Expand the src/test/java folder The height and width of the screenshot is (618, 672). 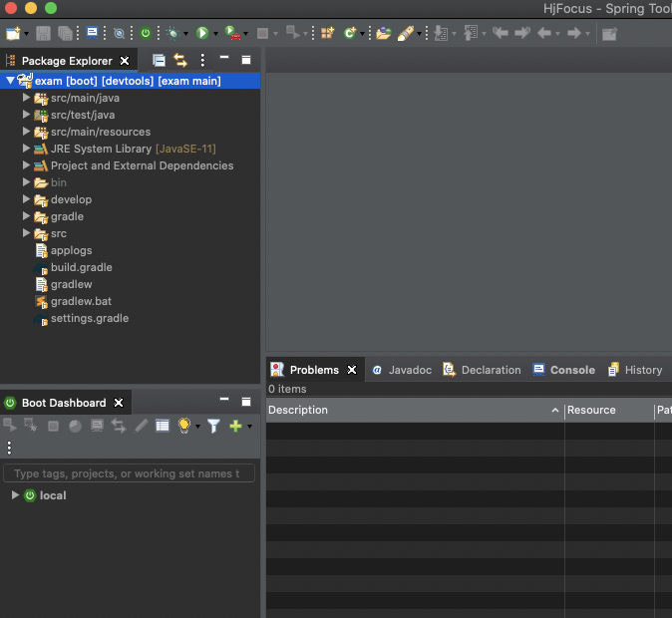26,115
